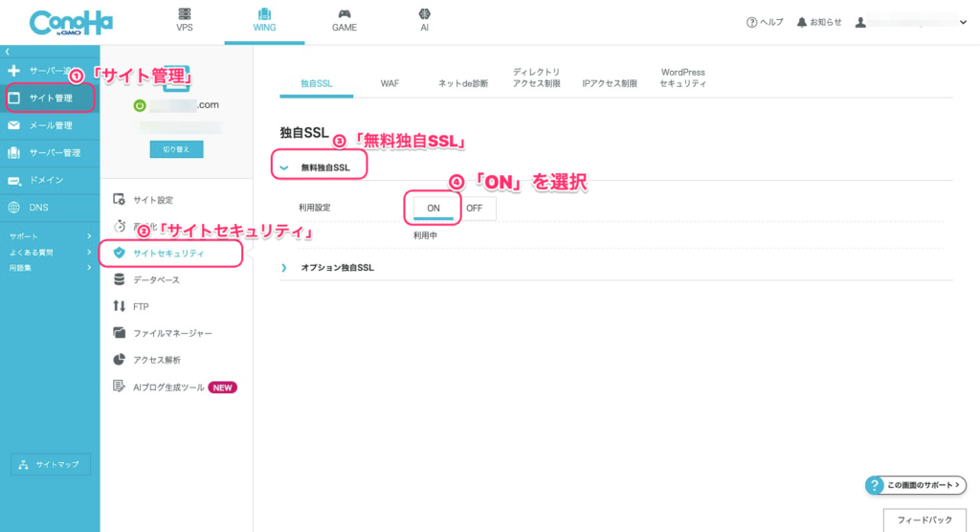
Task: Open the user account dropdown
Action: pyautogui.click(x=961, y=22)
